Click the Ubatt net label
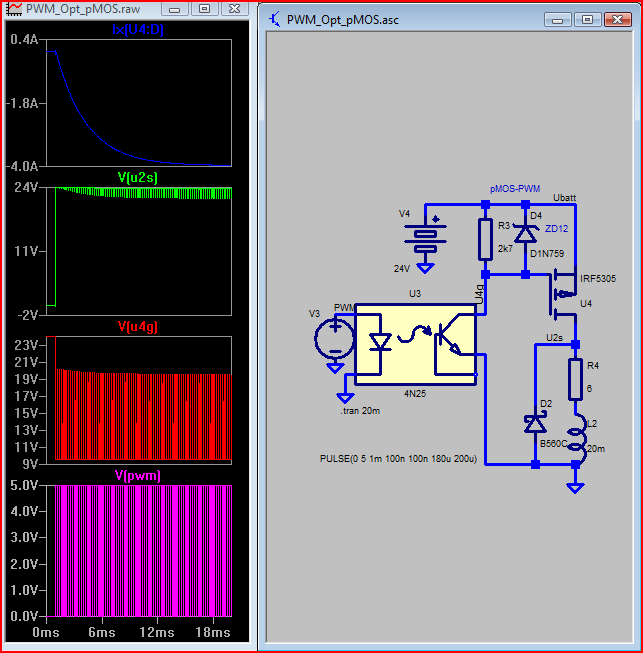Image resolution: width=643 pixels, height=653 pixels. (x=564, y=198)
